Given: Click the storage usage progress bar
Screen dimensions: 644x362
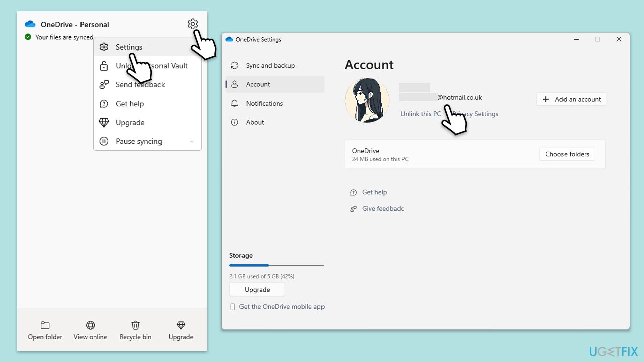Looking at the screenshot, I should (x=276, y=265).
